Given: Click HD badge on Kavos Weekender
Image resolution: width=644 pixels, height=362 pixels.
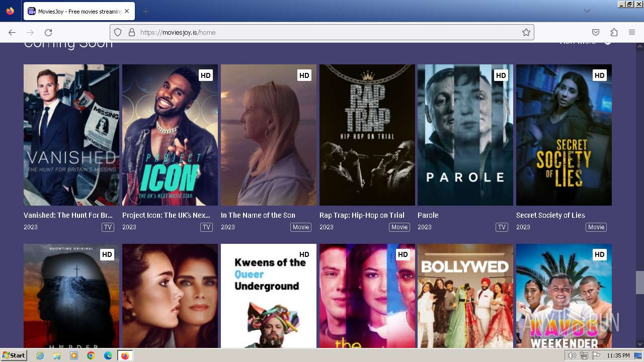Looking at the screenshot, I should click(600, 255).
